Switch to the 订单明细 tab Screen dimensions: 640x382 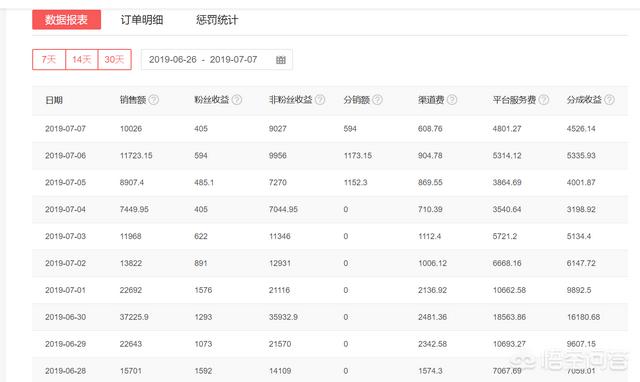point(142,20)
